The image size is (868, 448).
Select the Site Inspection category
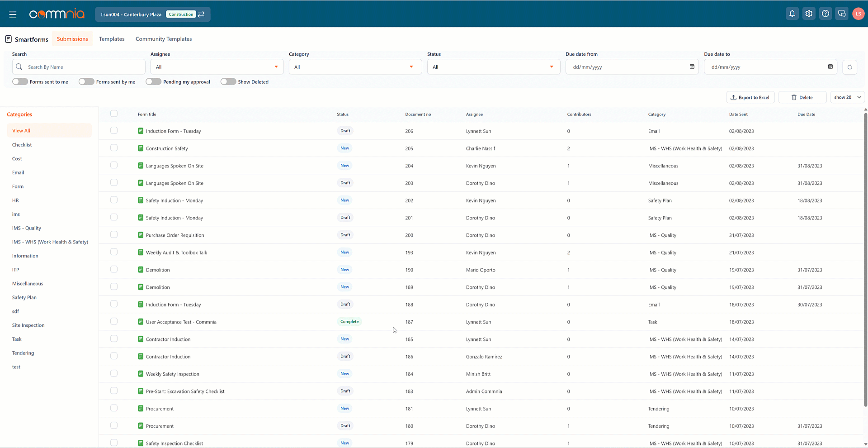click(28, 325)
